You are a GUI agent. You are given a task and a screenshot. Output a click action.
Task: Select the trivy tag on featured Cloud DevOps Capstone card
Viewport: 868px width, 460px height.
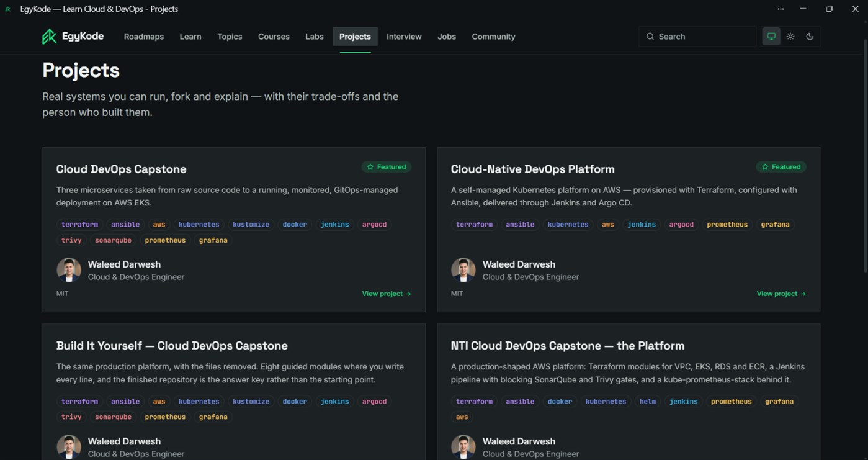click(x=71, y=240)
